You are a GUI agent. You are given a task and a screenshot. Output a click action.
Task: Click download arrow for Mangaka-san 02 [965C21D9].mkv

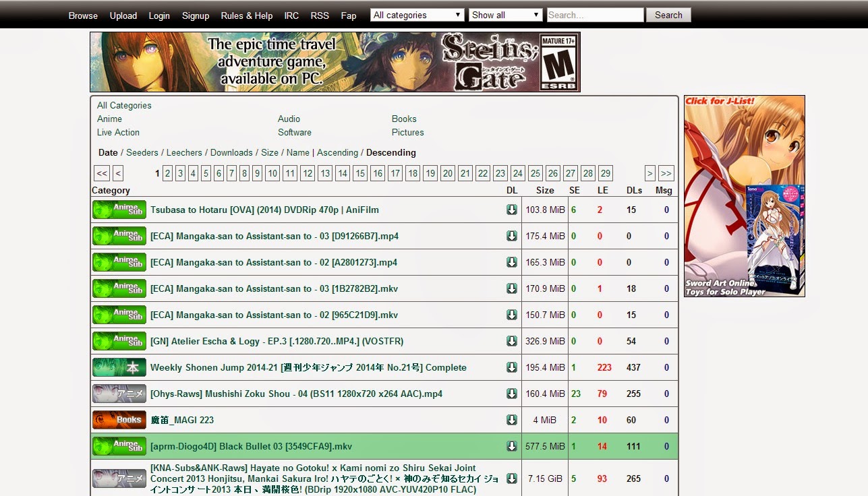click(512, 315)
